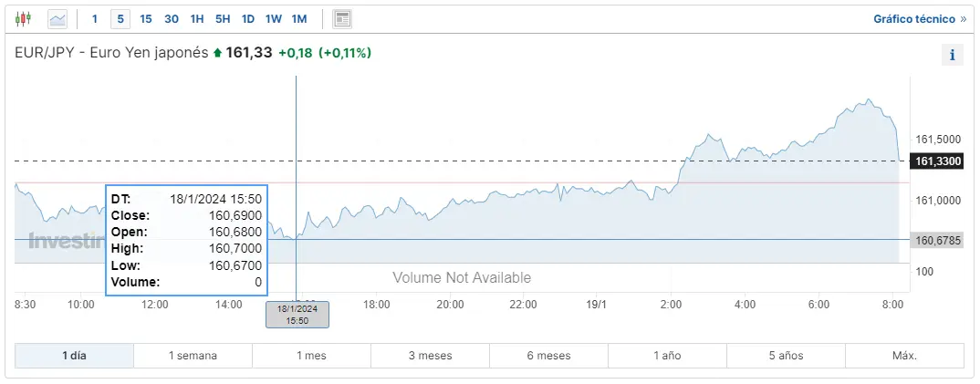Click the Máx. range button
The height and width of the screenshot is (384, 980).
pyautogui.click(x=905, y=356)
